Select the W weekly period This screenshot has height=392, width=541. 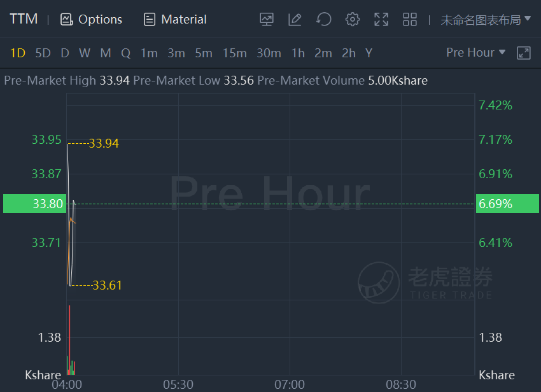click(85, 53)
